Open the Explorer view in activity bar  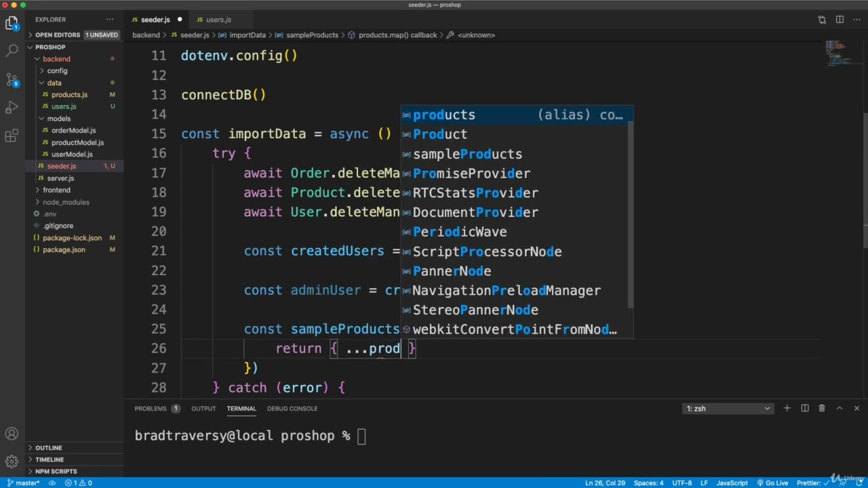(12, 24)
